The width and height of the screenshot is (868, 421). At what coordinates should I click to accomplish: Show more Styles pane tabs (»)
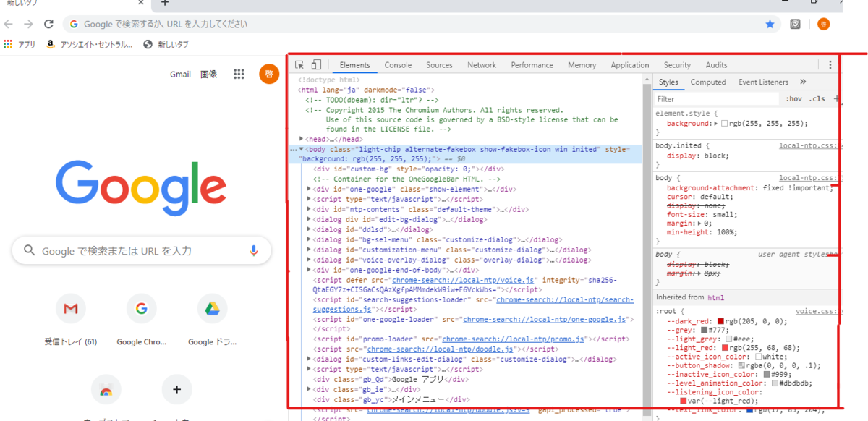(x=803, y=82)
